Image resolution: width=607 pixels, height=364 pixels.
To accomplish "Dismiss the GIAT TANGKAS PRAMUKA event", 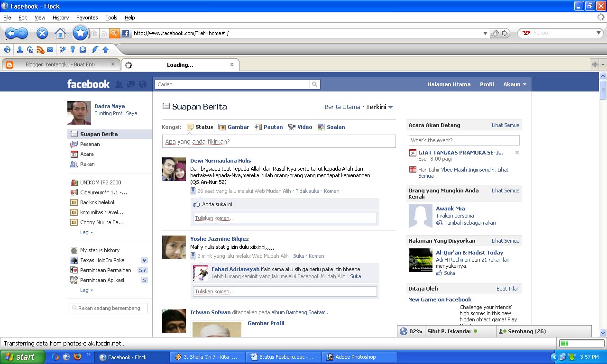I will click(x=517, y=153).
